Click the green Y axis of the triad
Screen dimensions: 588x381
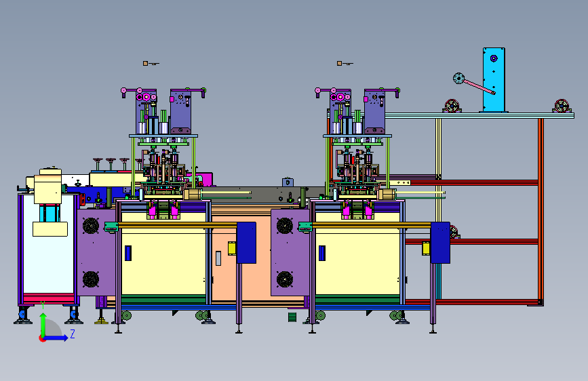43,325
